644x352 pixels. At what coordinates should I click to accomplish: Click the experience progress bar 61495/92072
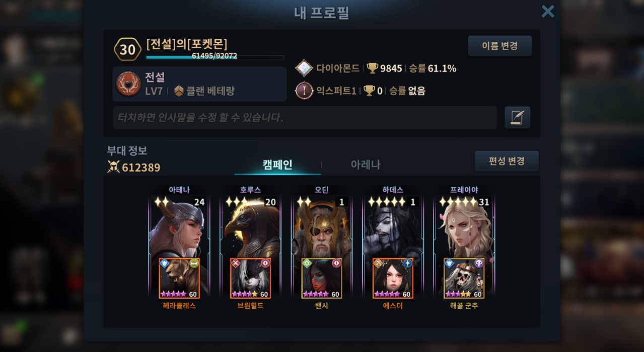(215, 57)
